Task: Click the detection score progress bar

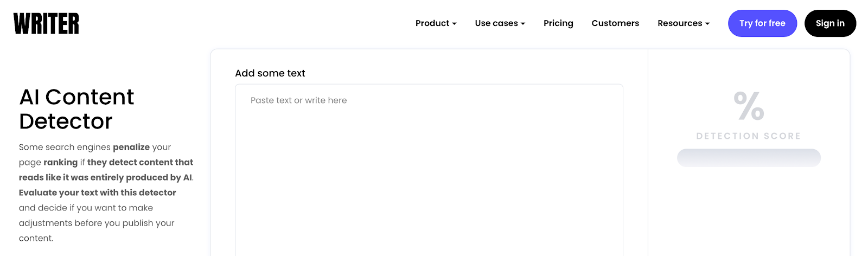Action: 749,158
